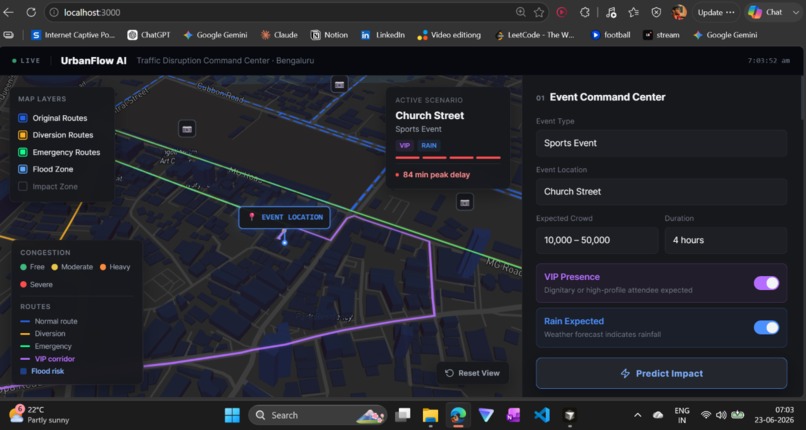806x430 pixels.
Task: Toggle the Original Routes layer checkbox
Action: coord(23,118)
